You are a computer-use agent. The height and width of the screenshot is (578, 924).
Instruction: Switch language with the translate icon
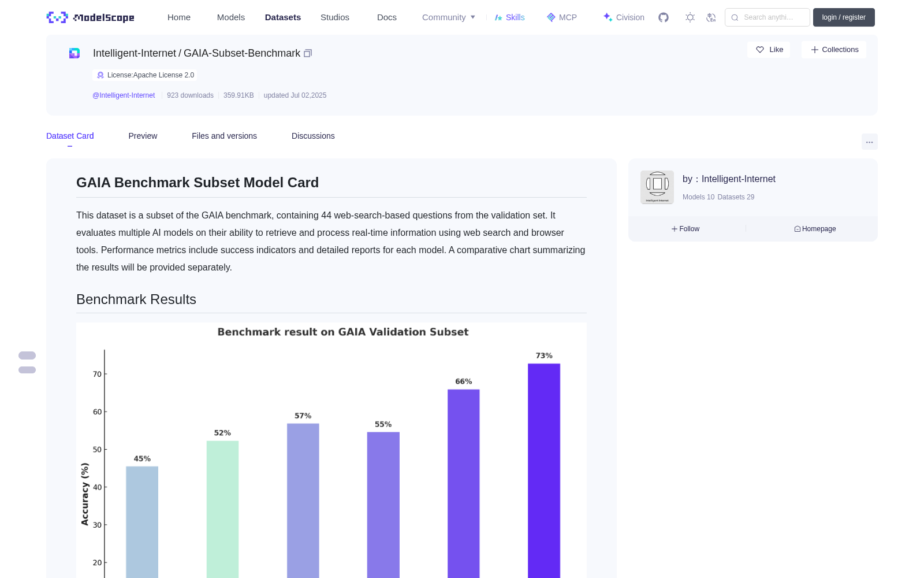[711, 17]
